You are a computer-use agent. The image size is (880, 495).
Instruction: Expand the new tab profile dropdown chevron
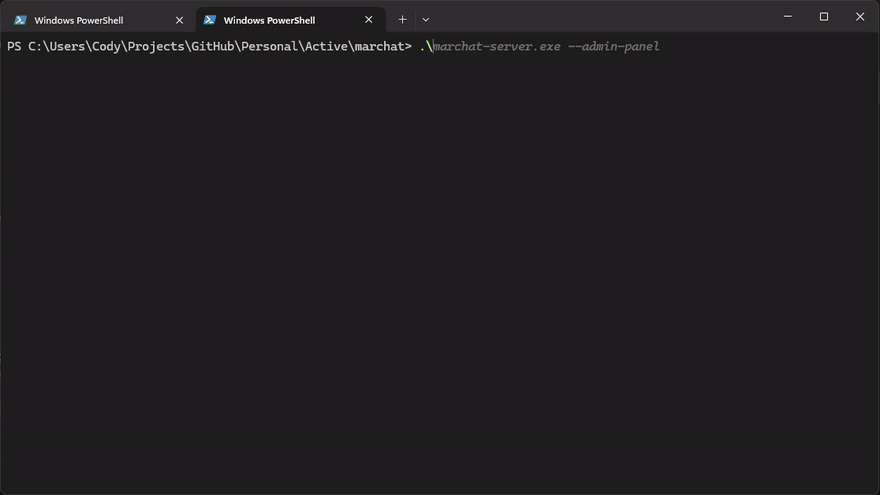(x=425, y=20)
